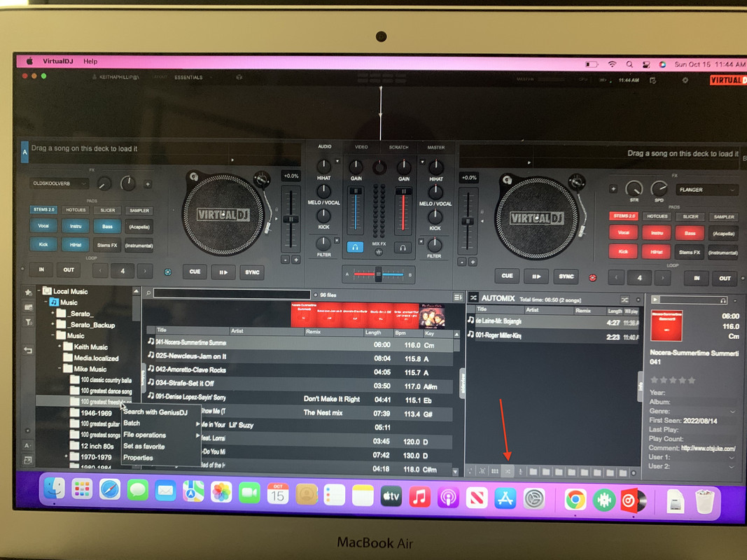747x560 pixels.
Task: Open the OLDSKOOLVERB effect dropdown
Action: pyautogui.click(x=59, y=183)
